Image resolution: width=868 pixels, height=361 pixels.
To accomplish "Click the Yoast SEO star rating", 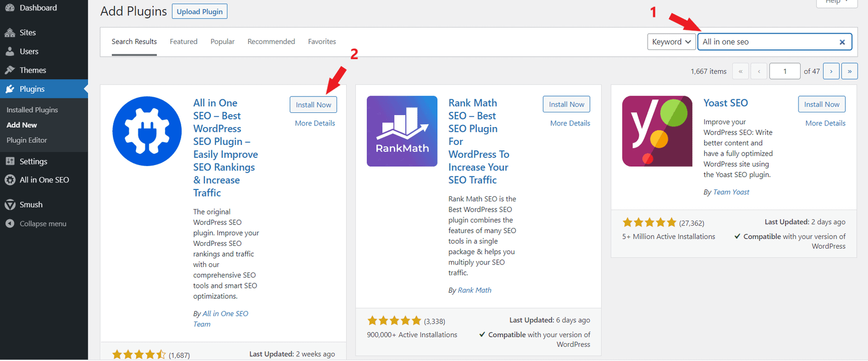I will 649,223.
